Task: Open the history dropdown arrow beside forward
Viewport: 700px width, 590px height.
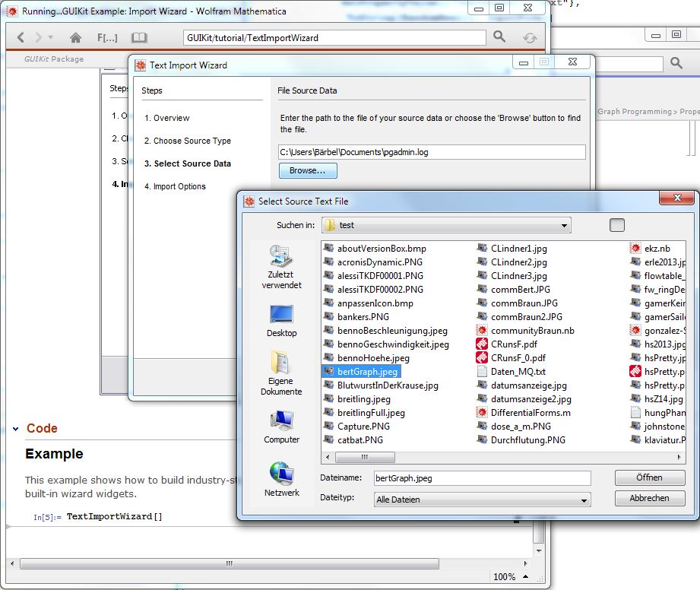Action: 51,37
